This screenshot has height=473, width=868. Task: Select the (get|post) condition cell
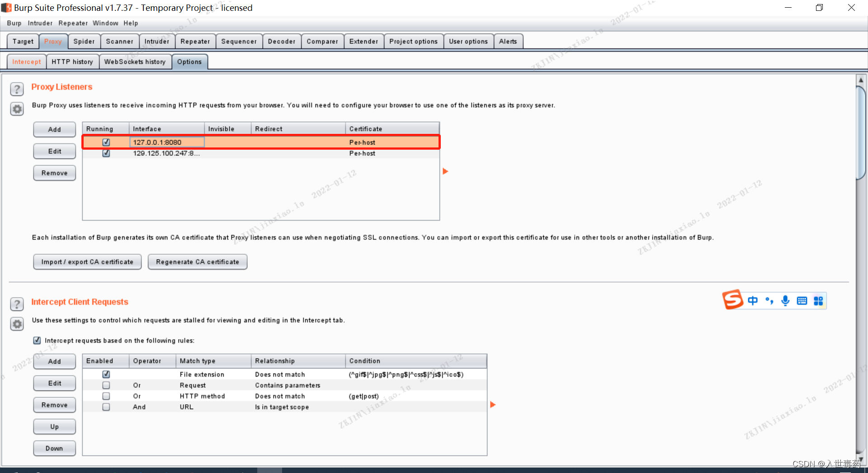coord(416,396)
